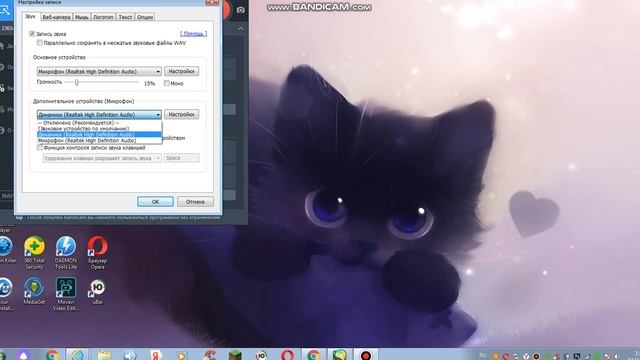Open the MediaGet desktop shortcut

pos(34,291)
